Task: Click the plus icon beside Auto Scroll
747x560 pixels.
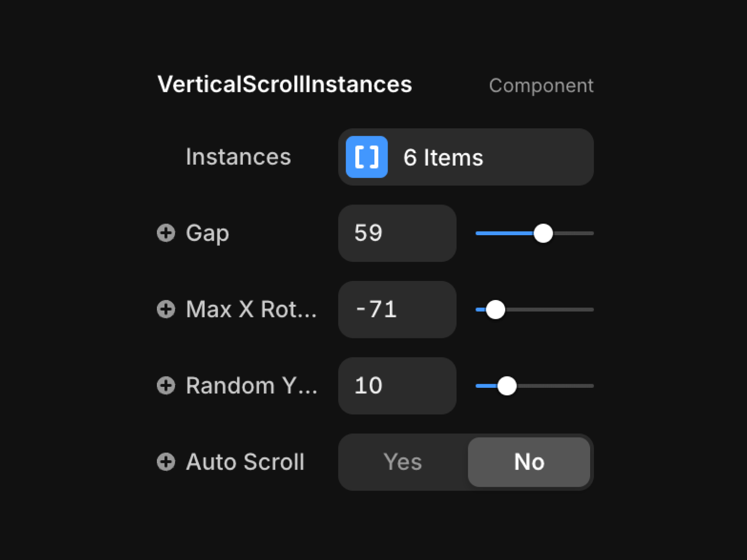Action: pos(166,462)
